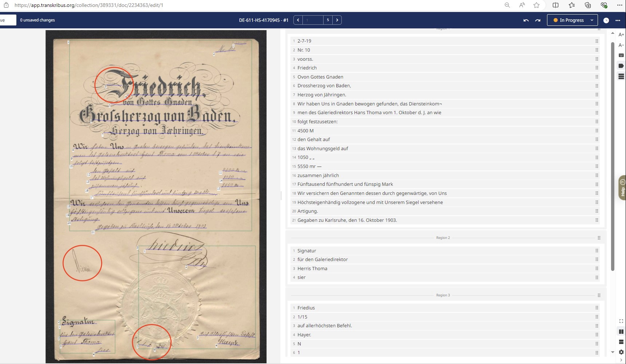Screen dimensions: 626x364
Task: Redo the last undone edit
Action: tap(538, 20)
